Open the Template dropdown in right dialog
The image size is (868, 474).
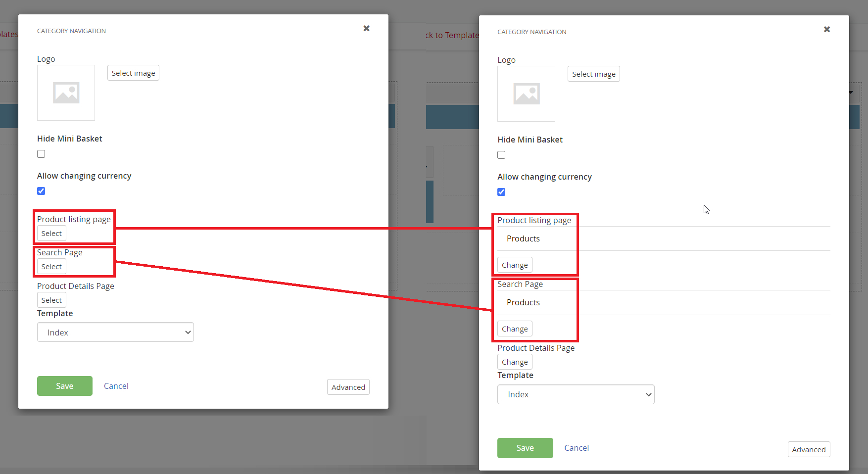576,394
